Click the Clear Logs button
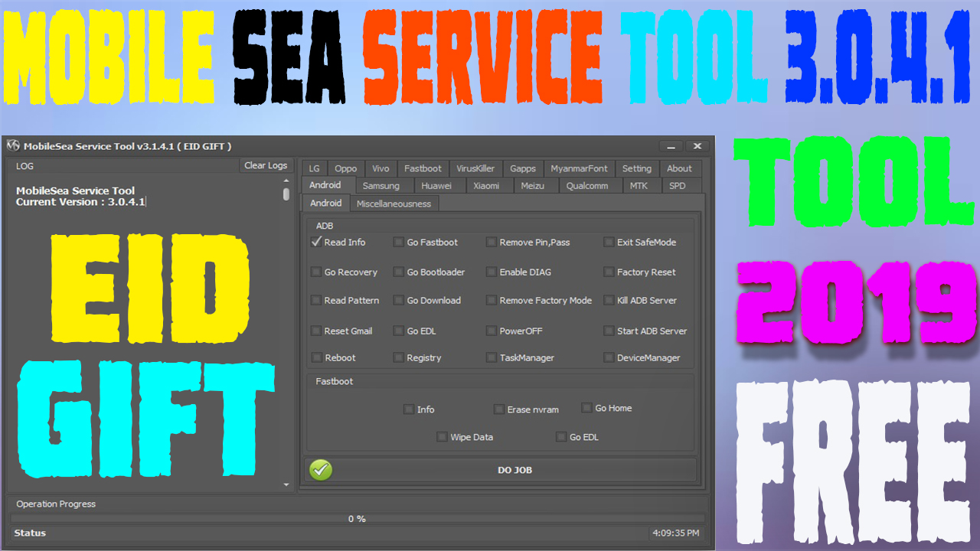 (x=266, y=165)
